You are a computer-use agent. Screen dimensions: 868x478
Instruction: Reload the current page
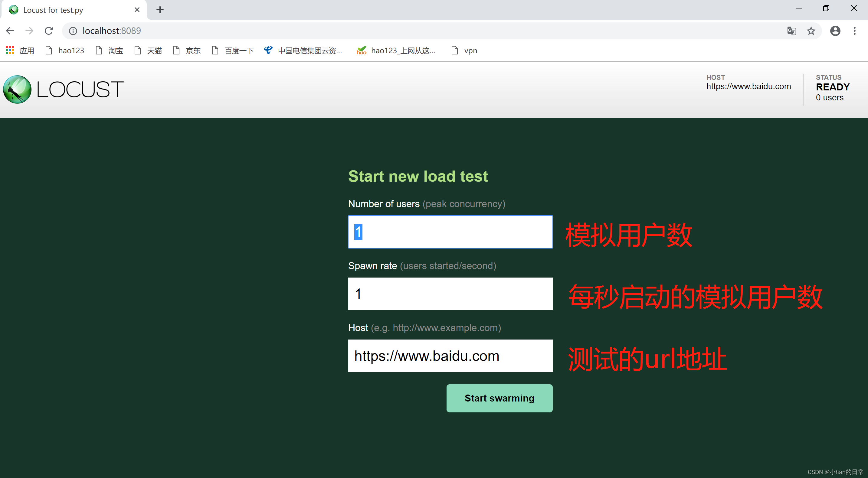pyautogui.click(x=49, y=31)
